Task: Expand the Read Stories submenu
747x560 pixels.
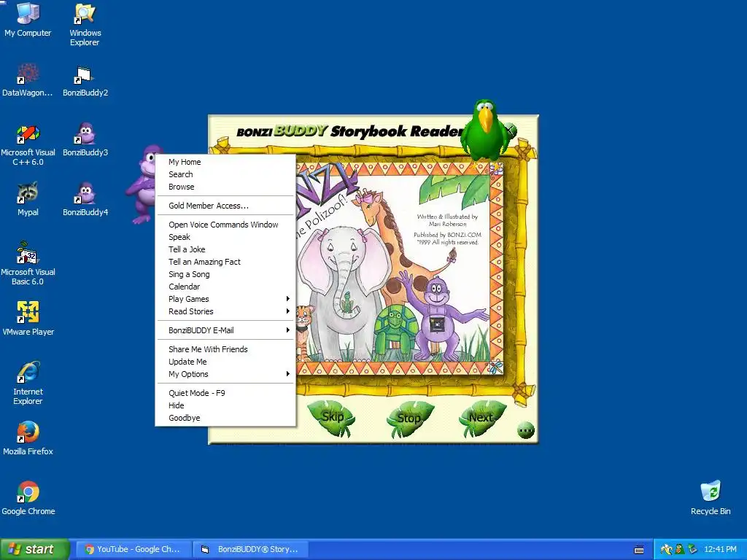Action: [225, 311]
